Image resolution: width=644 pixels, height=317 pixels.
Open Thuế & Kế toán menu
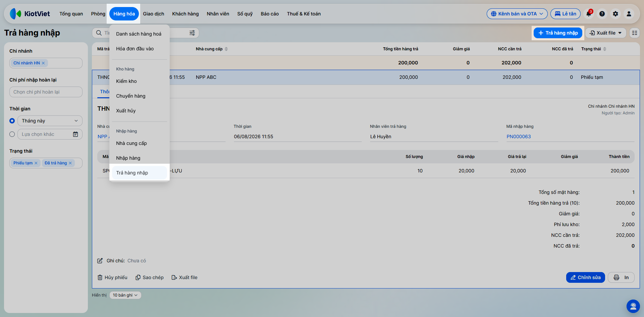(x=304, y=14)
